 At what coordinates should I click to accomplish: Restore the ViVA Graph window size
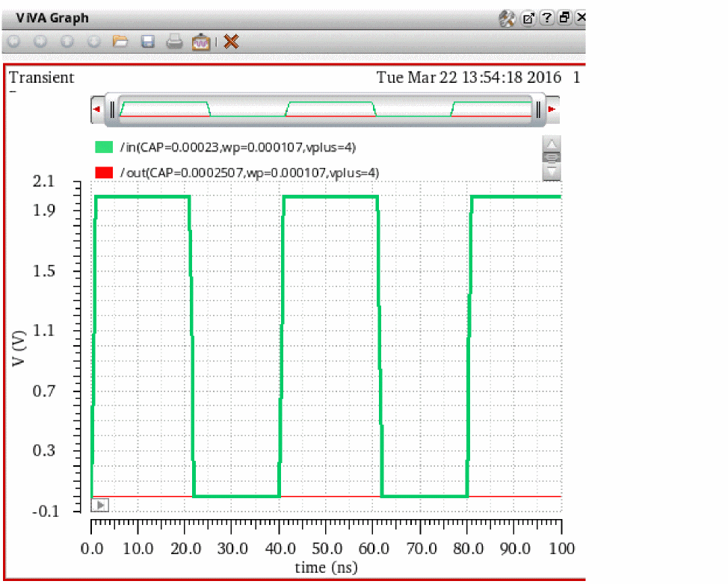(564, 18)
